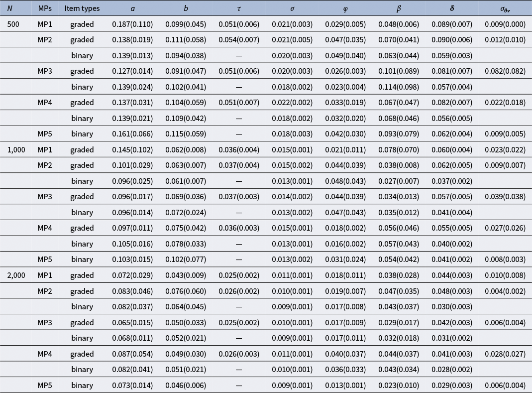532x393 pixels.
Task: Select the value 0.127(0.014)
Action: (x=133, y=71)
